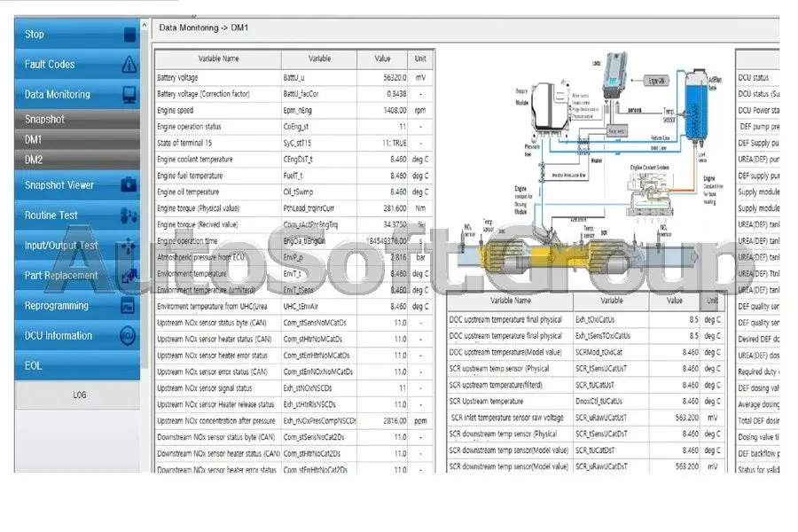Click the Data Monitoring monitor icon
798x532 pixels.
[129, 94]
